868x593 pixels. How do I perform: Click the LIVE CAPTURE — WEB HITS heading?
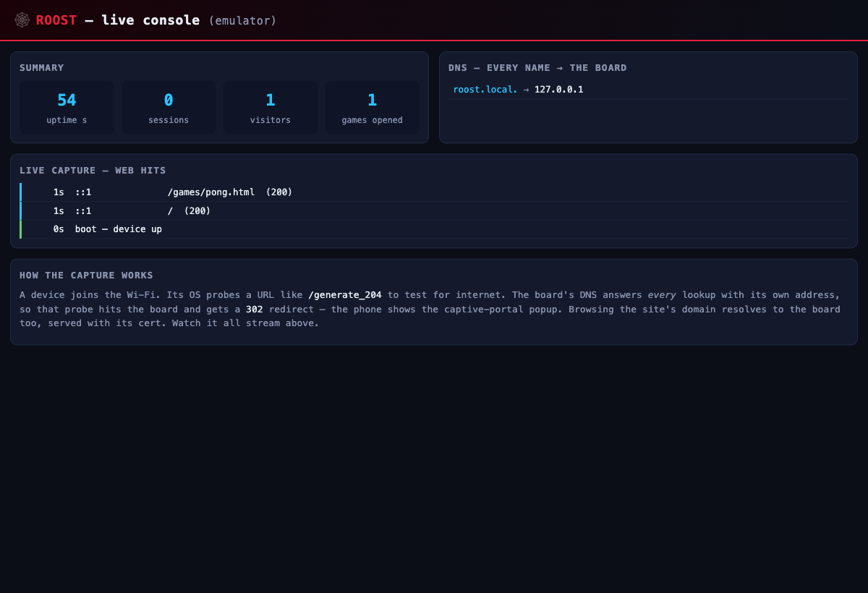tap(93, 171)
